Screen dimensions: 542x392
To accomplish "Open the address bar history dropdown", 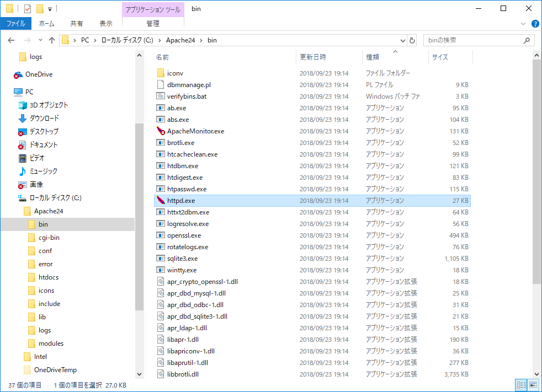I will pyautogui.click(x=401, y=40).
